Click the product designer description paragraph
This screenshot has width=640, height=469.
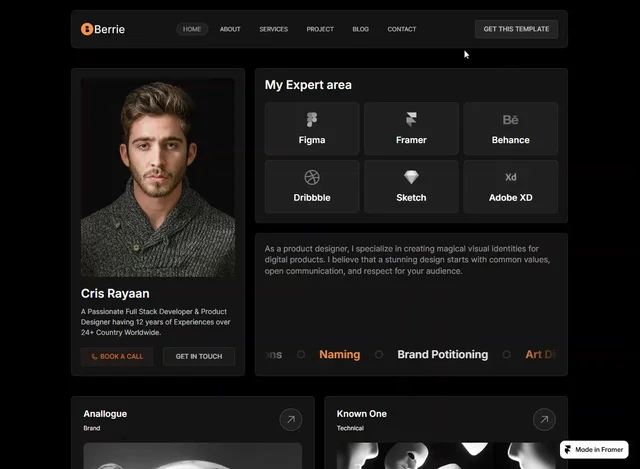coord(407,260)
